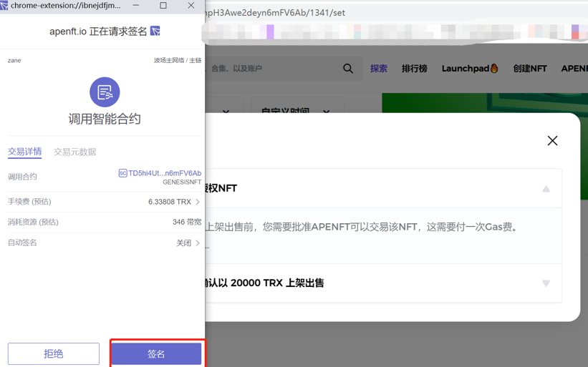Image resolution: width=588 pixels, height=367 pixels.
Task: Click the 346 带宽 resource value
Action: 187,222
